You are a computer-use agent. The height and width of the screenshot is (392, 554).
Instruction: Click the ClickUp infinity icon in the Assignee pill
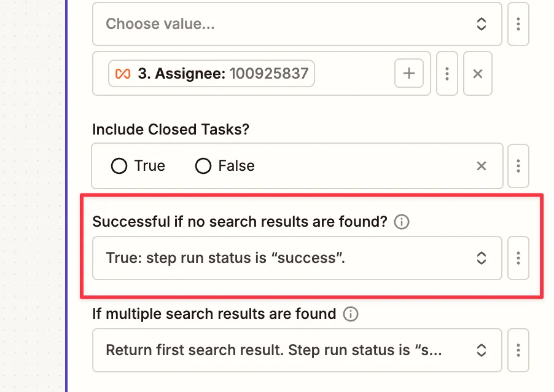[x=120, y=73]
